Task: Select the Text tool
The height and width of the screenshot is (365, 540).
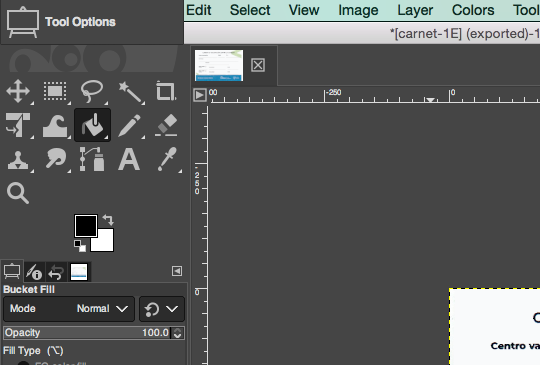Action: click(x=129, y=159)
